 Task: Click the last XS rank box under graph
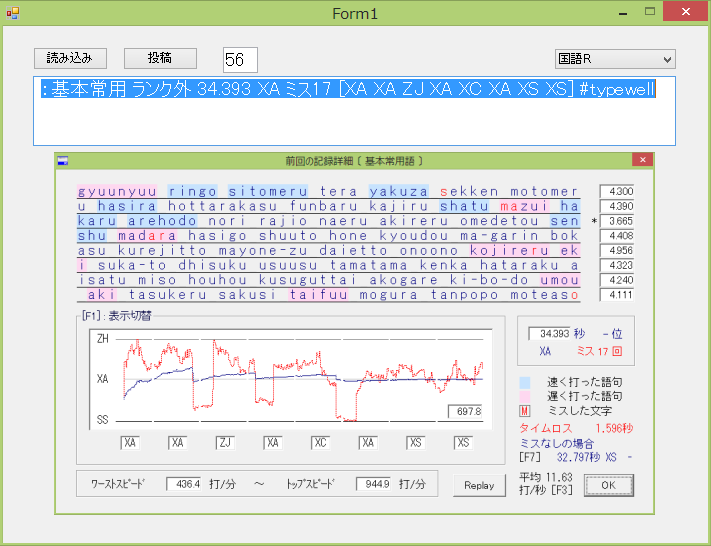click(463, 443)
